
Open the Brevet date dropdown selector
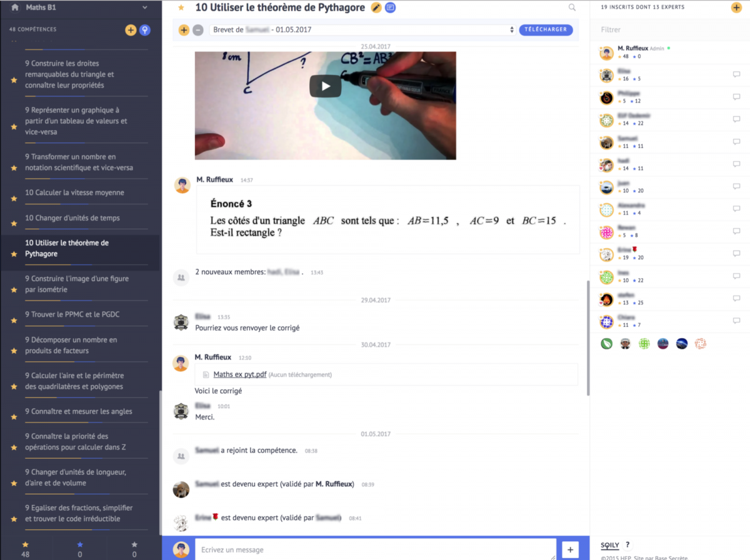(362, 30)
